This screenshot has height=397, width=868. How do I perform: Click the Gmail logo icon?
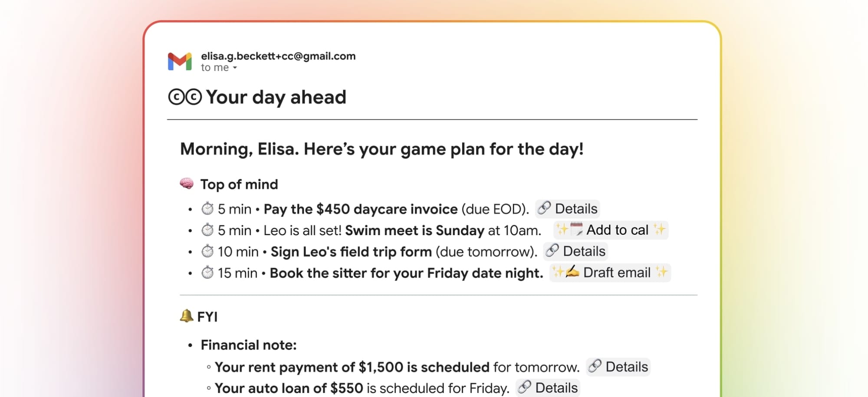pos(180,61)
